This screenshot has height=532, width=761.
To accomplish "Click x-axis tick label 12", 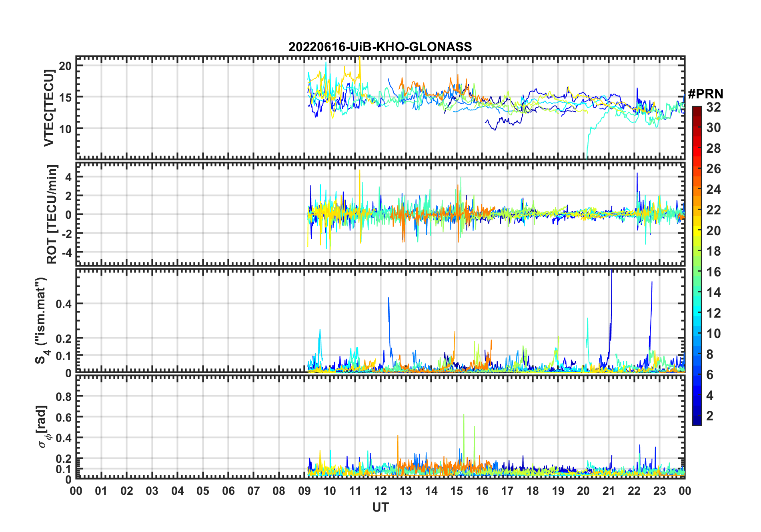I will point(380,491).
